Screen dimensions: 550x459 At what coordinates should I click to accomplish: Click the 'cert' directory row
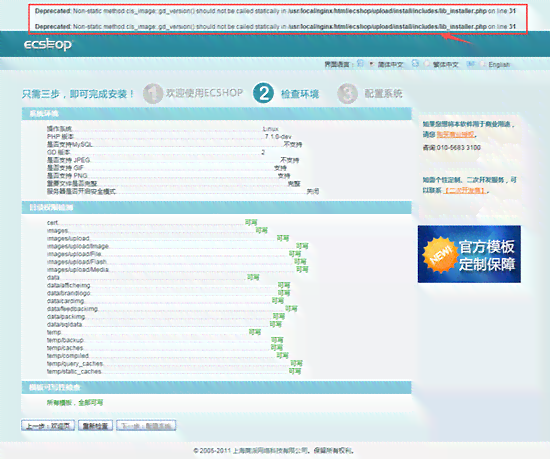152,223
